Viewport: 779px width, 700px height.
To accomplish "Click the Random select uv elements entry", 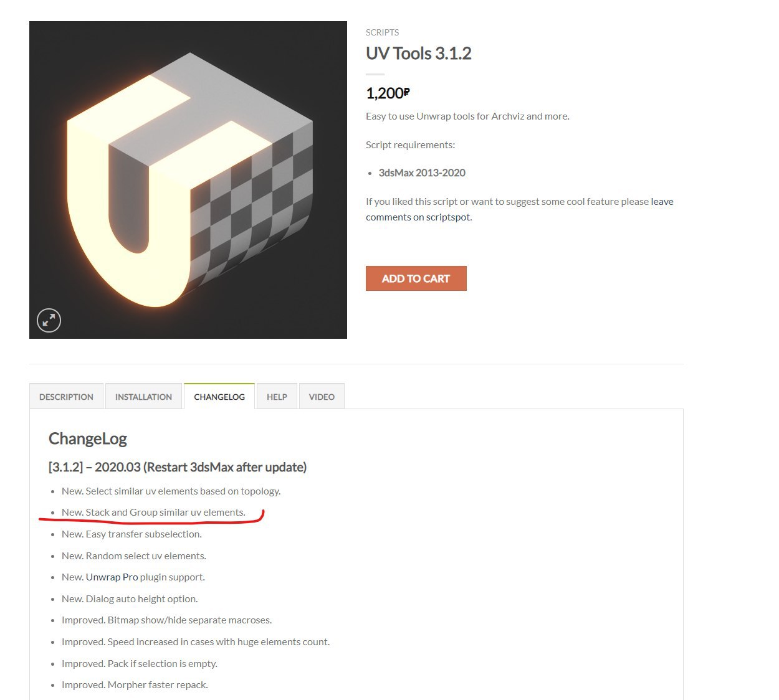I will [134, 556].
